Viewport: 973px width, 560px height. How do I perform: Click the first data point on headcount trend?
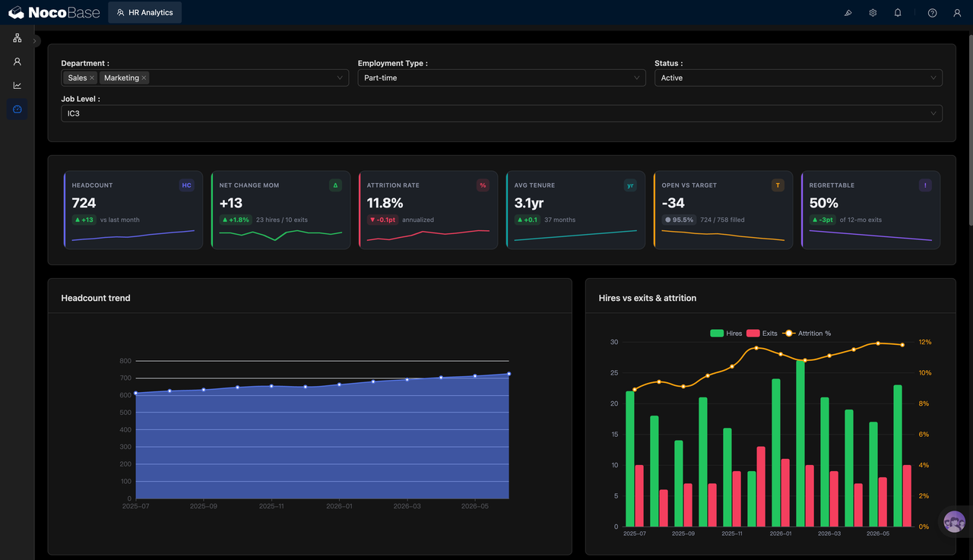pyautogui.click(x=135, y=394)
